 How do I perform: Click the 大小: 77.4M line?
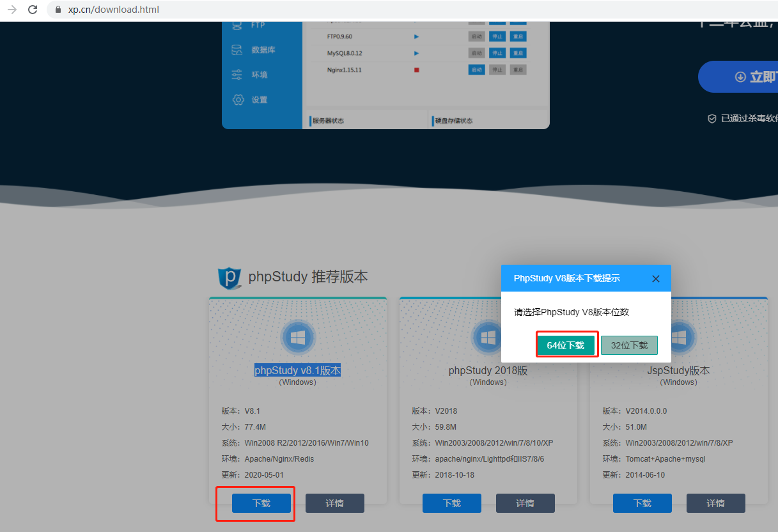pos(244,427)
